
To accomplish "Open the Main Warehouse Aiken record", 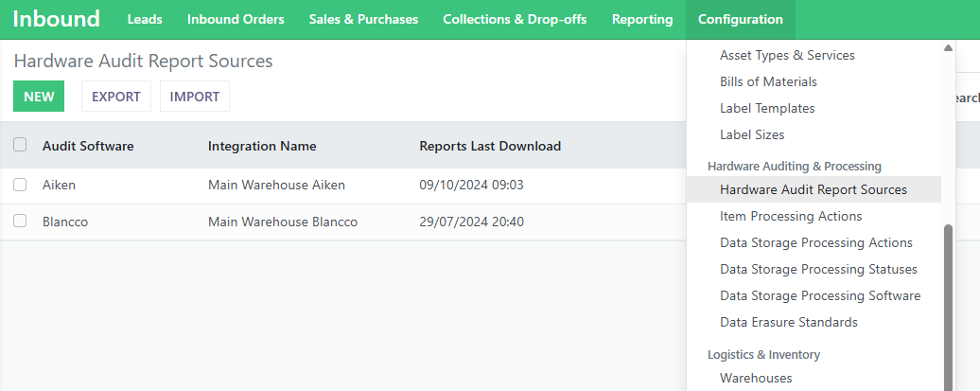I will click(x=276, y=186).
